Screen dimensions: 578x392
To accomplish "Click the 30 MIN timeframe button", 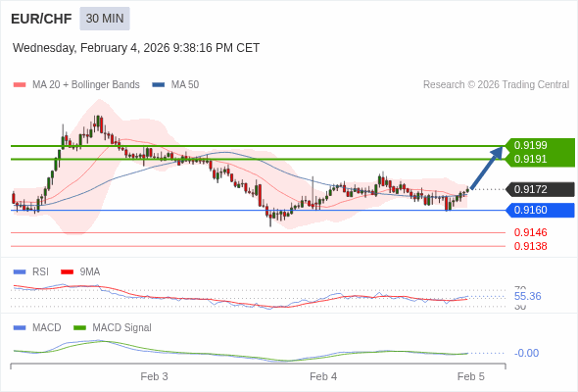I will (x=105, y=19).
